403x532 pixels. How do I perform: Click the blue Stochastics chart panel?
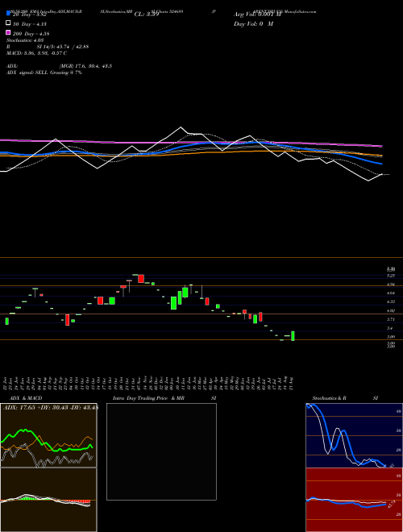[354, 435]
